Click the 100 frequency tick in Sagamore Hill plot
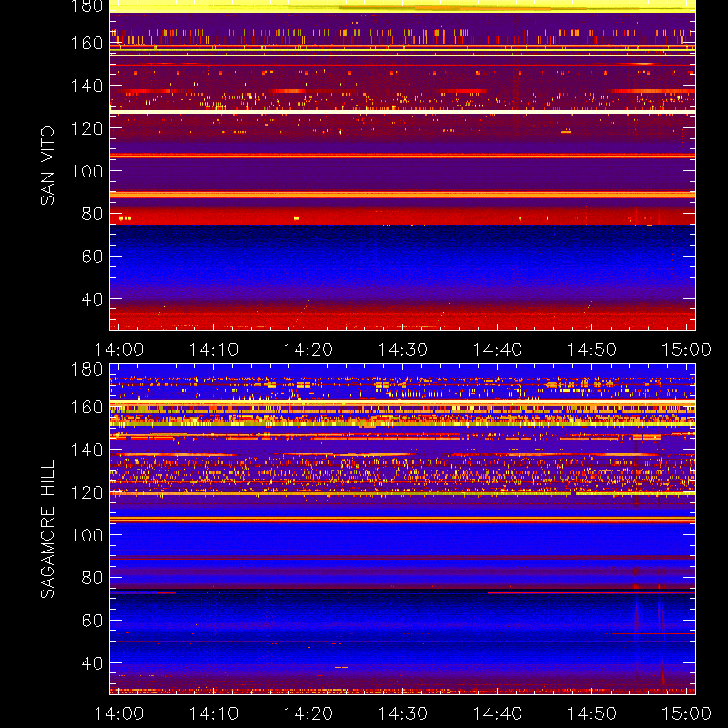This screenshot has height=728, width=728. pos(86,535)
